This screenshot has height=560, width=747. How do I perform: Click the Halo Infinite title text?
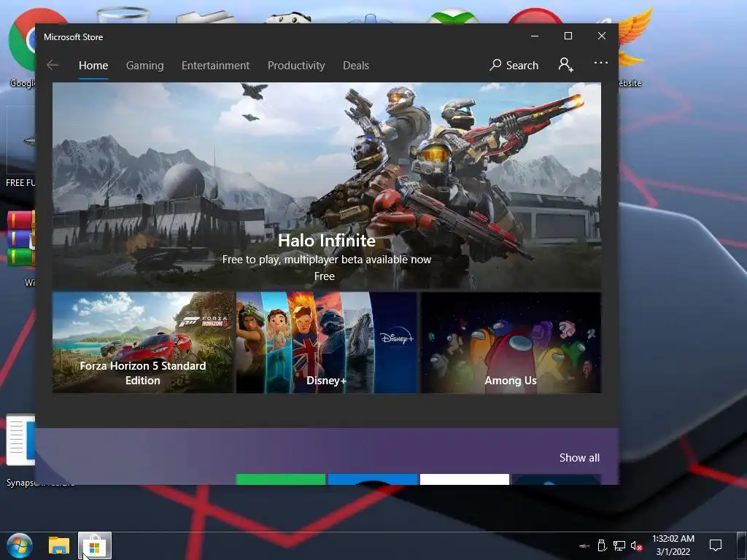pyautogui.click(x=327, y=241)
